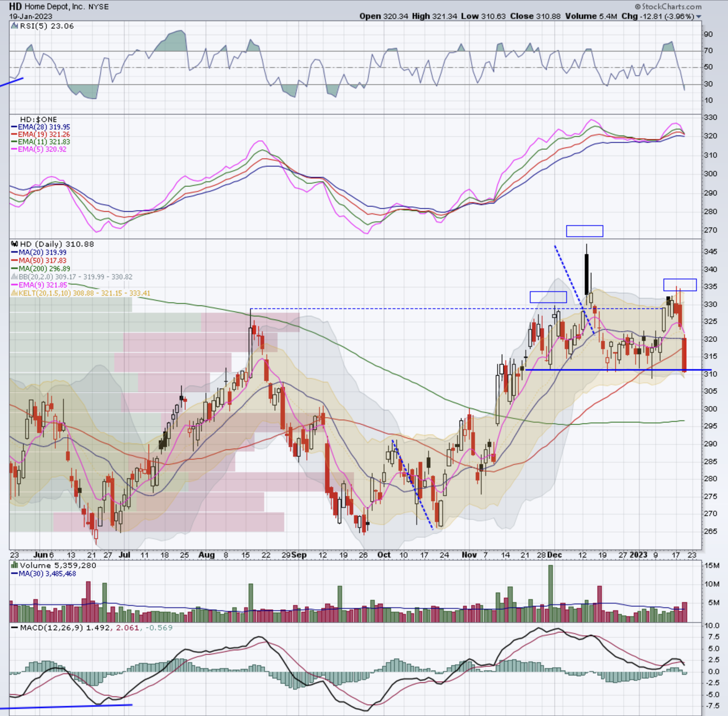
Task: Click the RSI(5) area chart legend icon
Action: [x=15, y=26]
